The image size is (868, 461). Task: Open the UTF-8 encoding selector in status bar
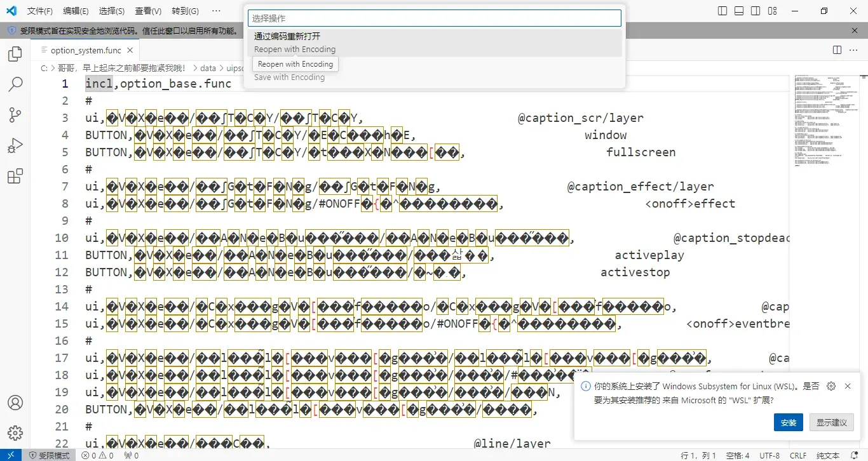(x=770, y=455)
